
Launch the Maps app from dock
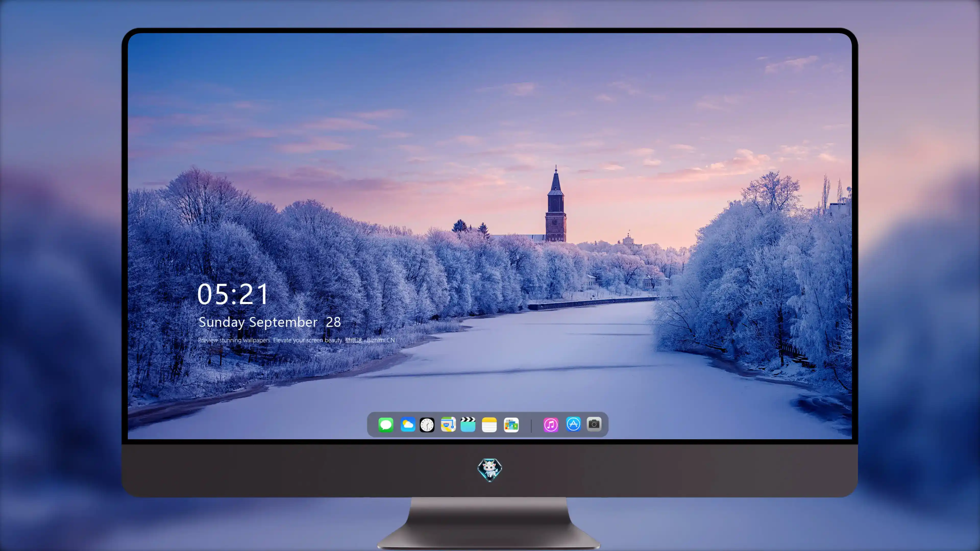[x=448, y=424]
